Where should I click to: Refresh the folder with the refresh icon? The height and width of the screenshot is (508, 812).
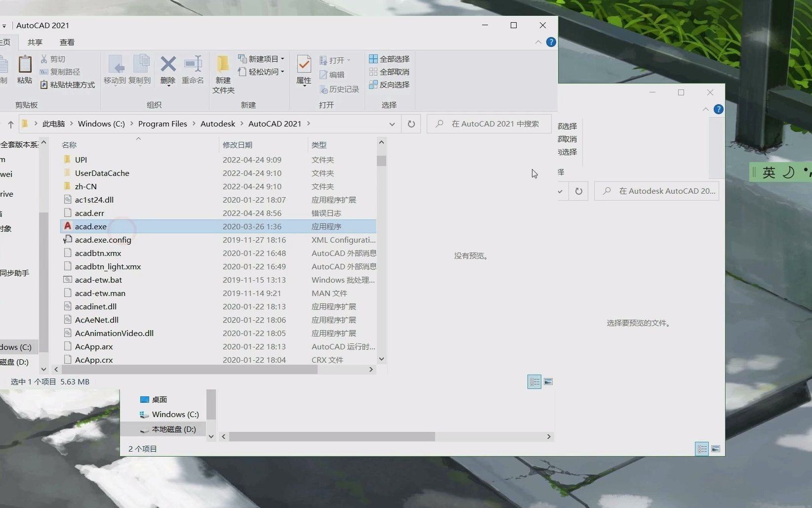[411, 124]
